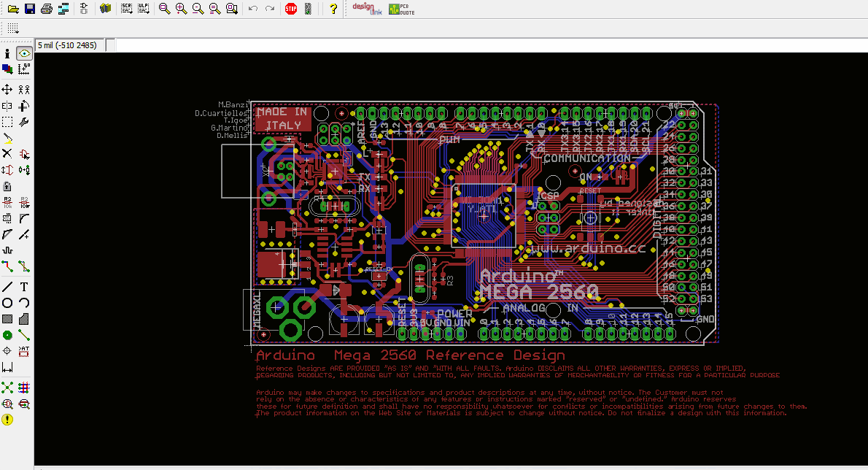Request a PCB Quote
The width and height of the screenshot is (868, 470).
(x=401, y=9)
